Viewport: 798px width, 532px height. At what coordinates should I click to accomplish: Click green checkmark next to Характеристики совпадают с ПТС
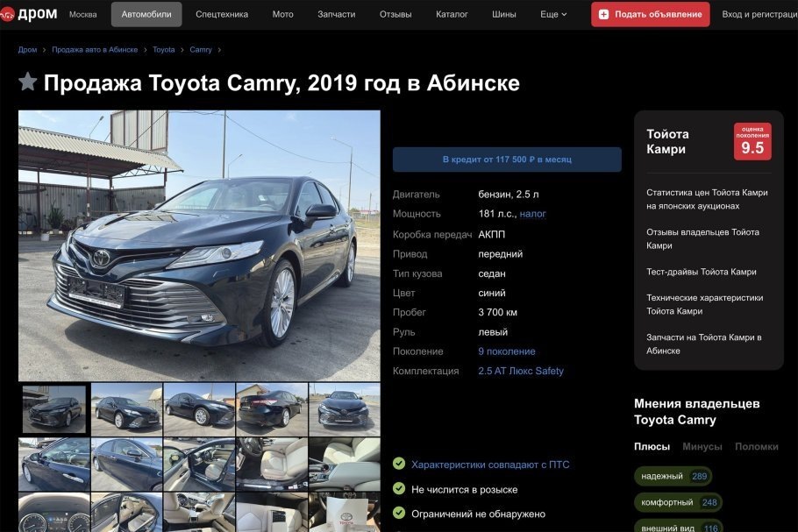point(399,464)
